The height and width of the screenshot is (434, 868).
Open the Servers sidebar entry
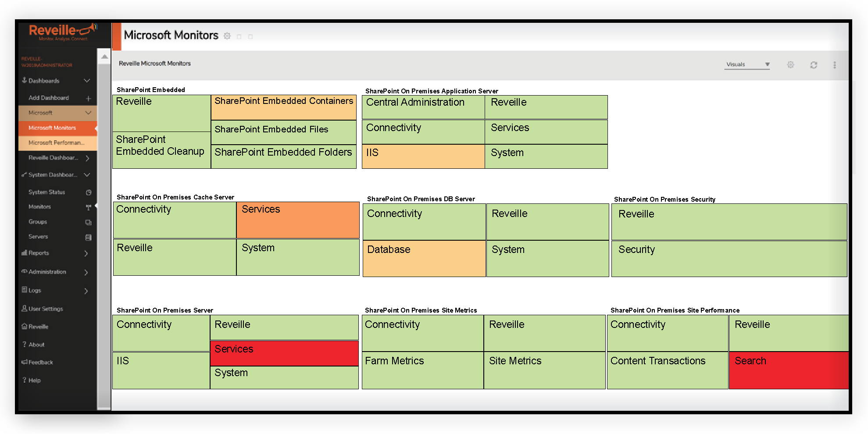tap(38, 237)
